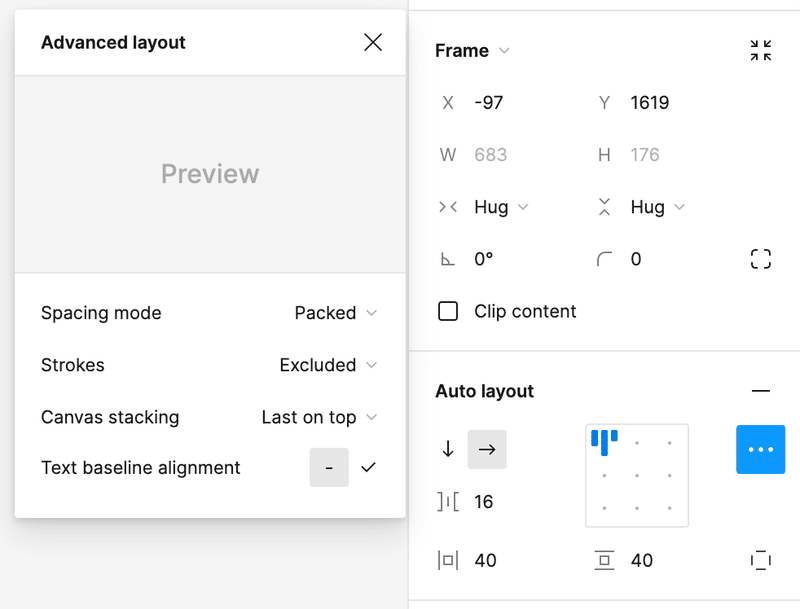This screenshot has height=609, width=800.
Task: Click the resize to fit icon
Action: click(760, 50)
